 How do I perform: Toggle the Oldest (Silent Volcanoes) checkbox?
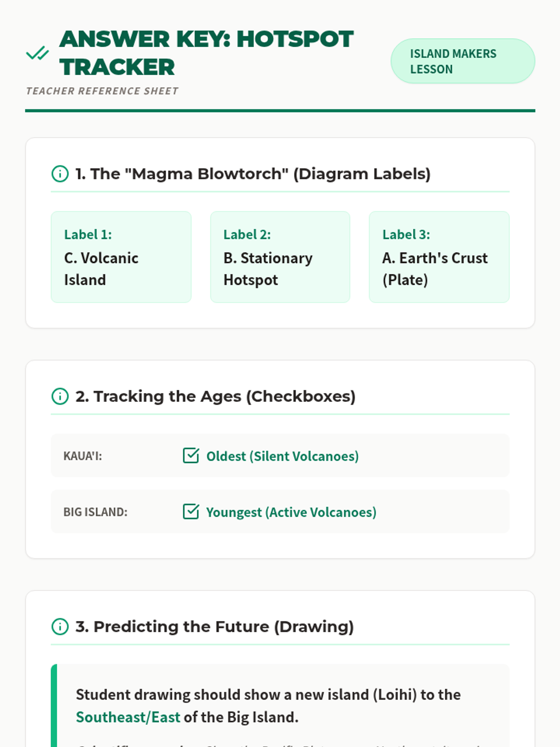click(x=191, y=456)
